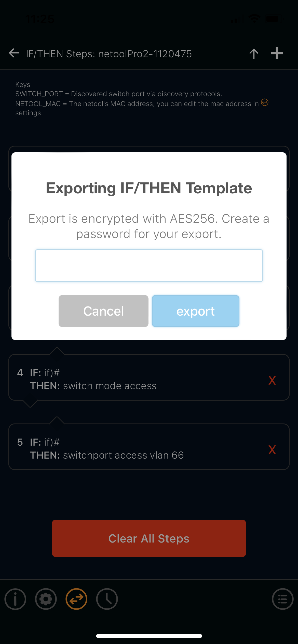
Task: Open settings gear in bottom bar
Action: pos(46,599)
